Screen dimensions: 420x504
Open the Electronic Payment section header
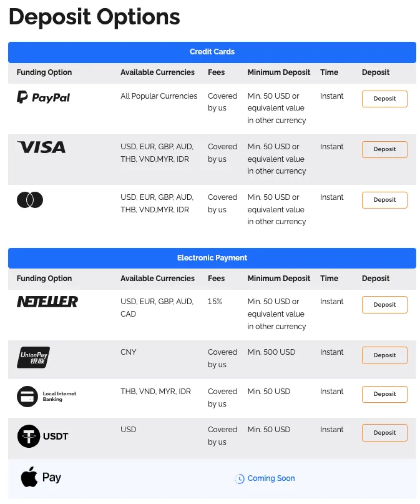[x=212, y=258]
